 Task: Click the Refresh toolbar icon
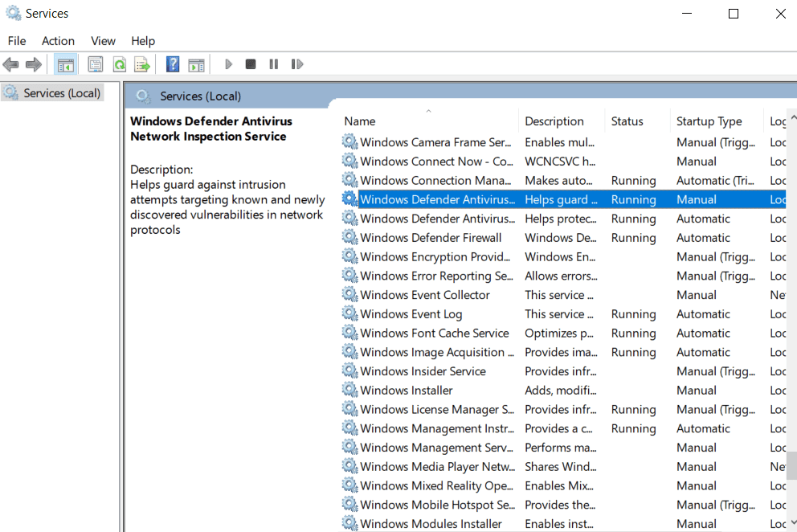tap(120, 64)
